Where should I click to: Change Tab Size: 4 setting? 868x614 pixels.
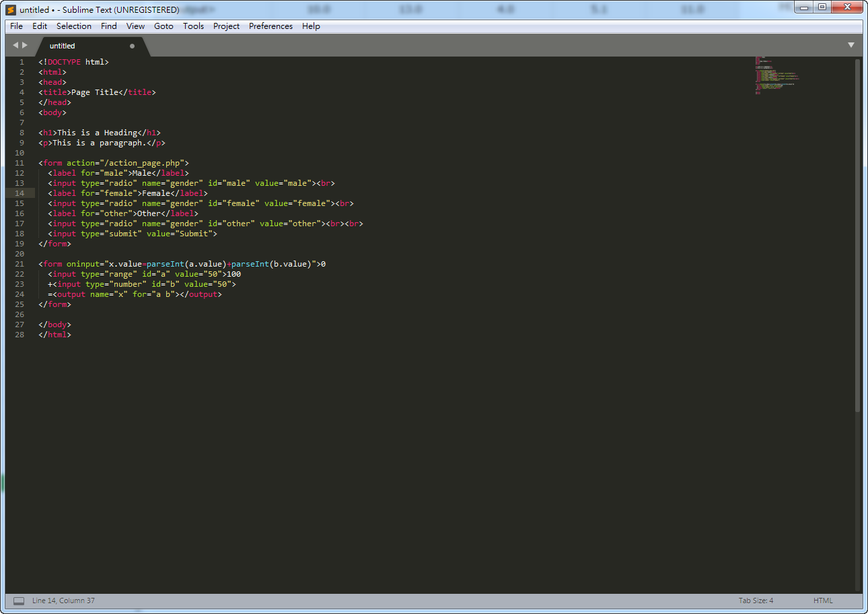[x=756, y=601]
